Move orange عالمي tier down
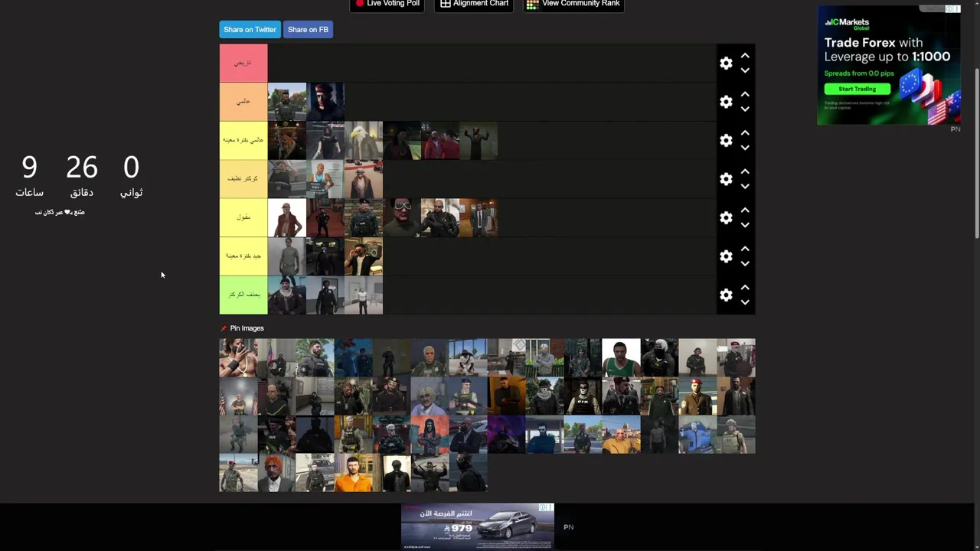980x551 pixels. coord(745,109)
